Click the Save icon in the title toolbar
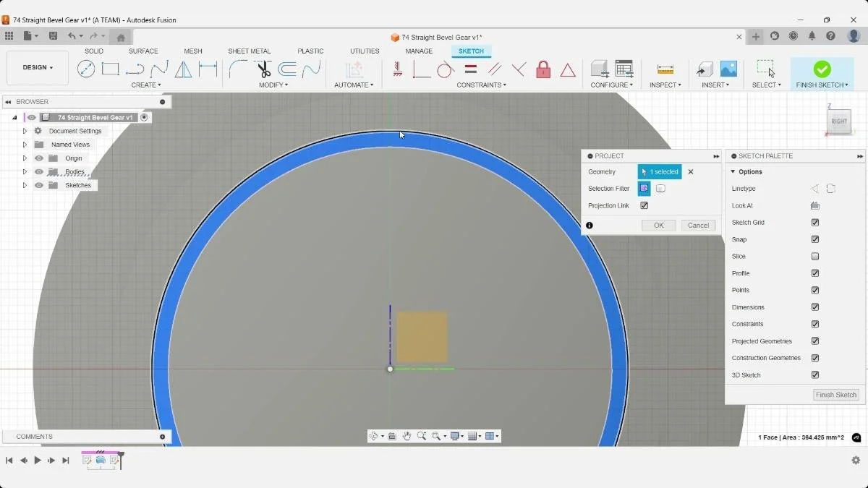The width and height of the screenshot is (868, 488). (53, 35)
